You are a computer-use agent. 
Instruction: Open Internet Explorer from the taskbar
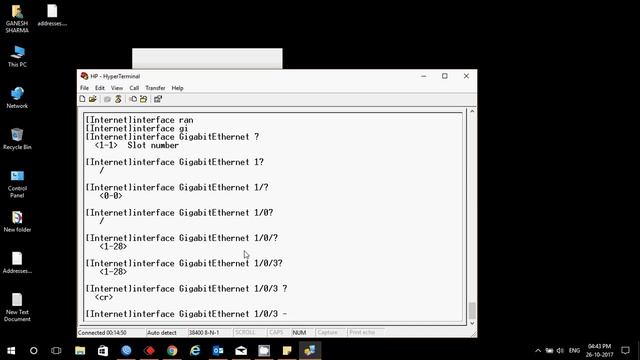195,351
